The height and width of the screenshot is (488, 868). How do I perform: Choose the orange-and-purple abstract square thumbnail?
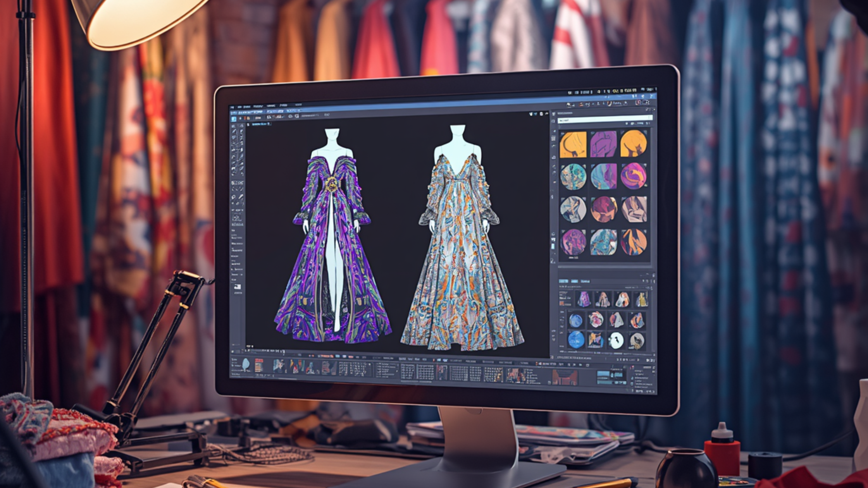595,340
